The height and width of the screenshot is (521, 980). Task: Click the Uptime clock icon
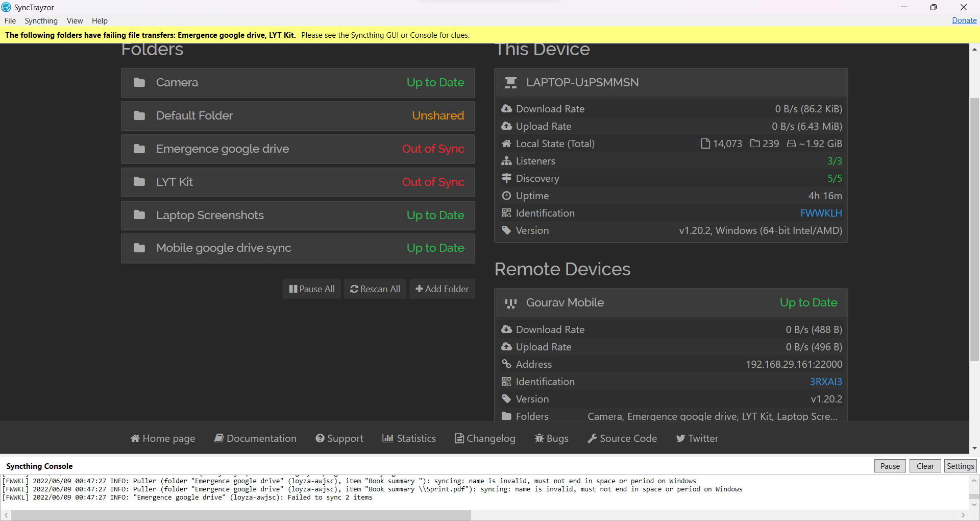click(x=506, y=196)
